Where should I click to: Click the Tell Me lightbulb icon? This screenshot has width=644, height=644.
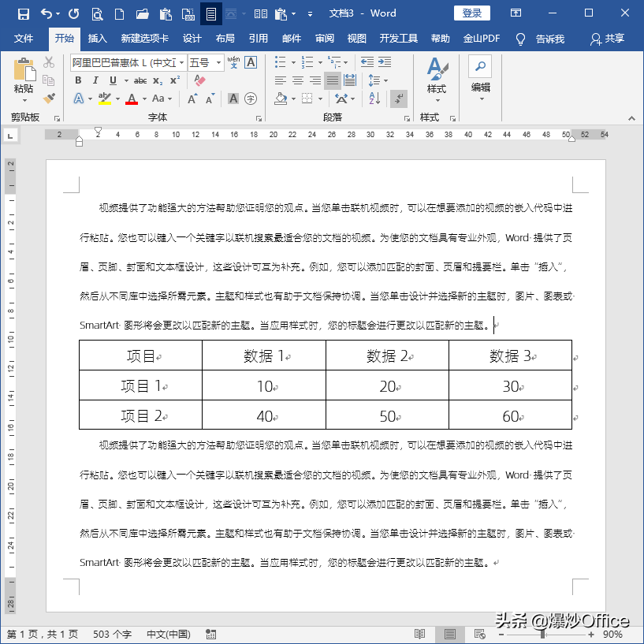coord(520,39)
